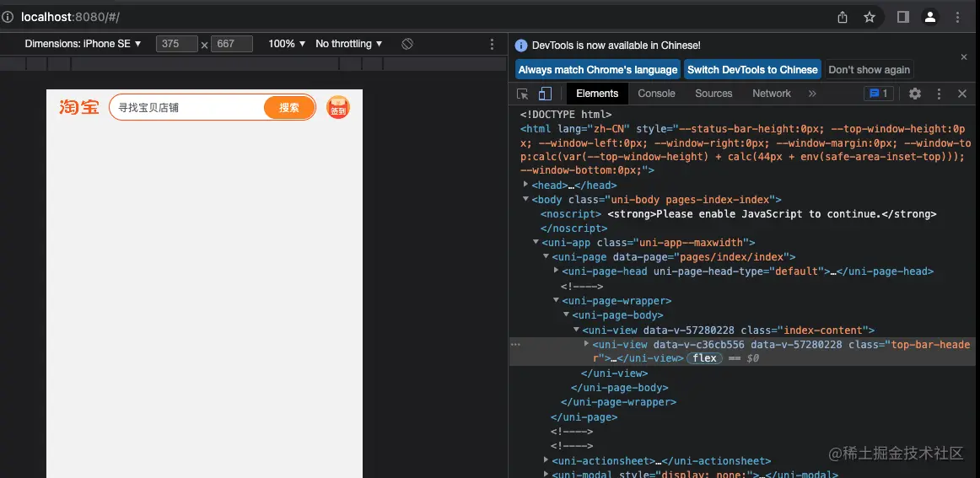This screenshot has height=478, width=980.
Task: Click the Taobao search input field
Action: [187, 107]
